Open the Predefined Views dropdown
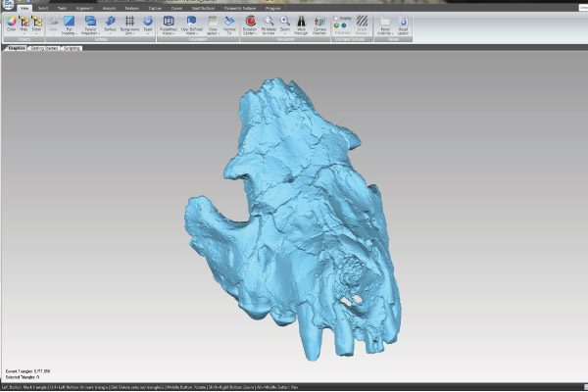Viewport: 588px width, 392px height. pos(169,21)
